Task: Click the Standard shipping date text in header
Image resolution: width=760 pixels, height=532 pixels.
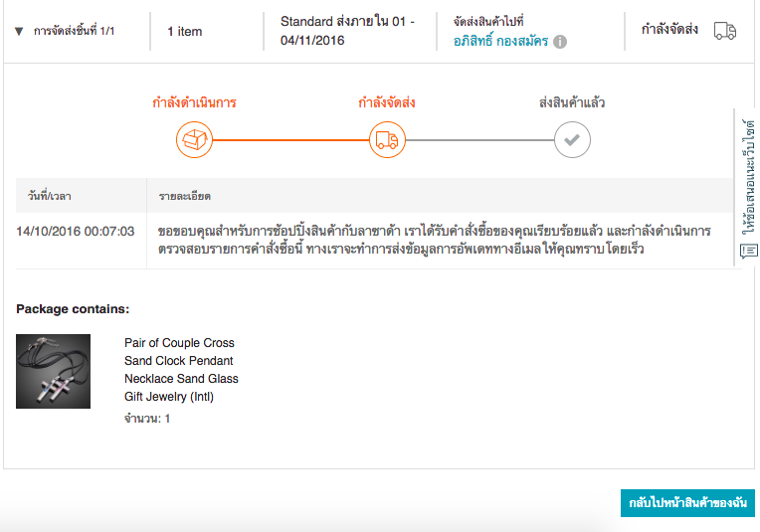Action: [347, 31]
